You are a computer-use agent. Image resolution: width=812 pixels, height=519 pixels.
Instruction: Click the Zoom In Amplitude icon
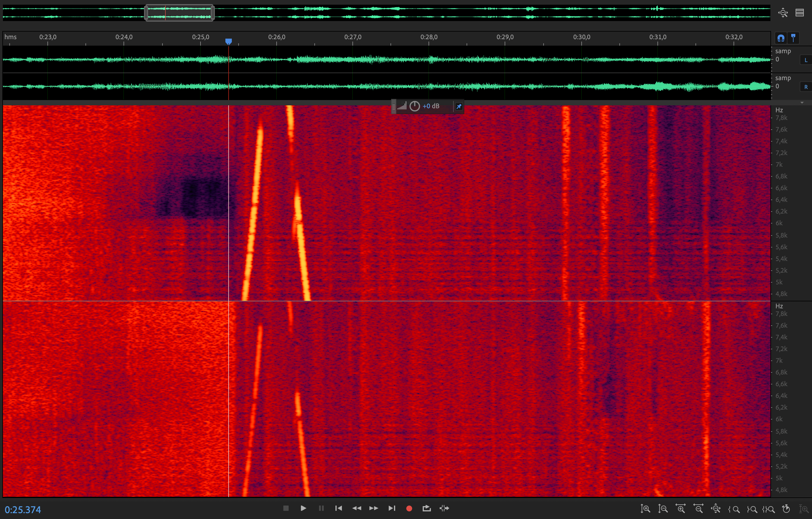[645, 508]
